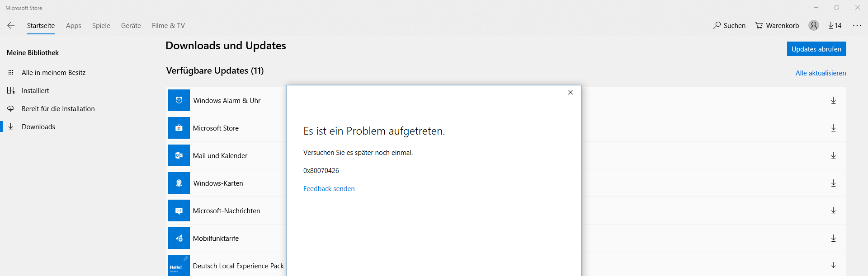This screenshot has width=868, height=276.
Task: Click the Deutsch Local Experience Pack icon
Action: (x=179, y=266)
